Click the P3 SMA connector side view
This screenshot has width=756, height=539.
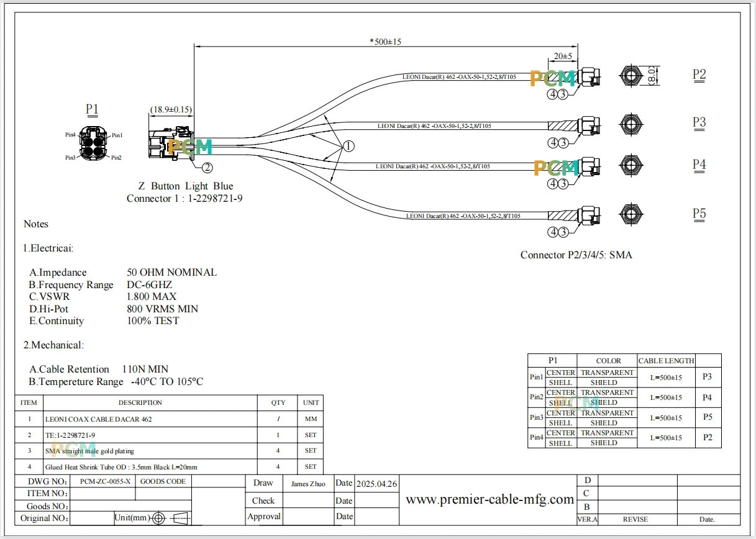589,125
